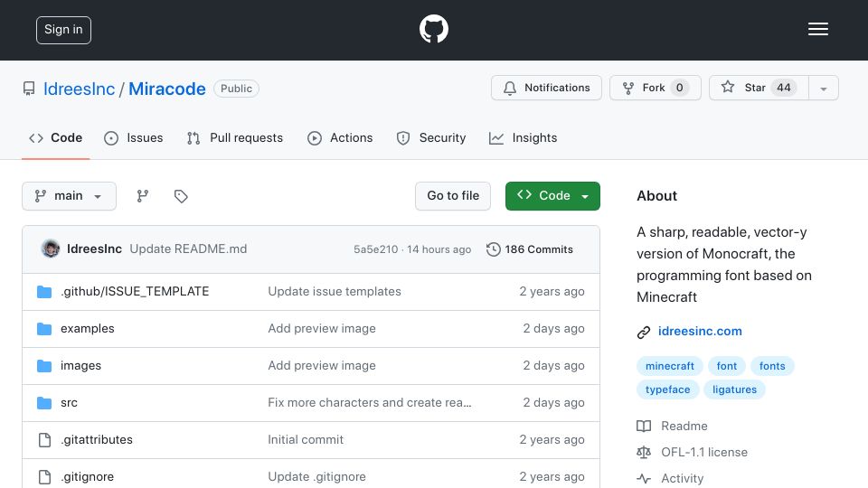Click the .gitattributes file icon

click(45, 440)
